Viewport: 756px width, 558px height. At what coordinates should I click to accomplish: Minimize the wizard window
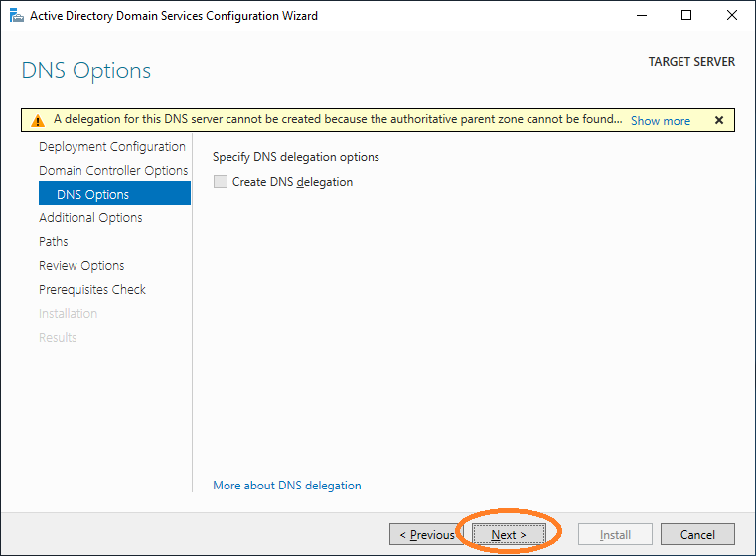[x=641, y=16]
